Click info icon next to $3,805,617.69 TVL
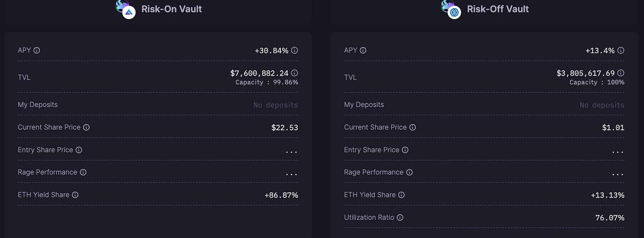The width and height of the screenshot is (644, 238). pyautogui.click(x=621, y=73)
